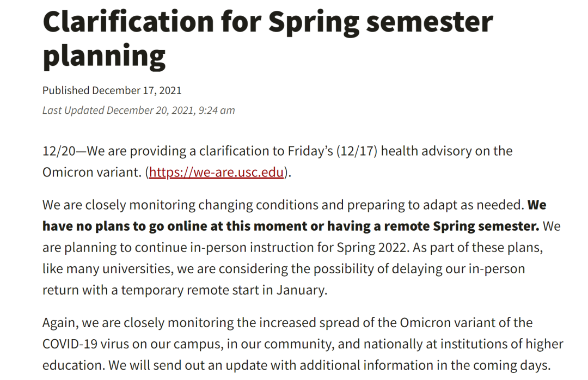This screenshot has width=588, height=380.
Task: Click the '9:24 am' timestamp text
Action: click(x=217, y=111)
